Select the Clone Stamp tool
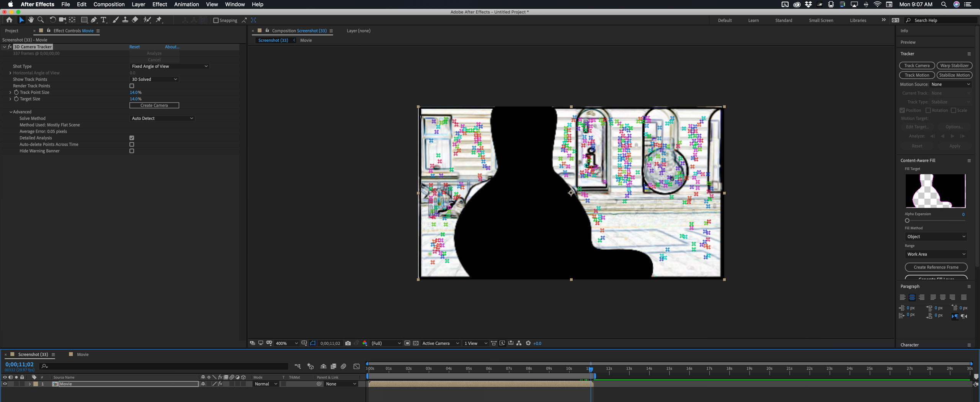The height and width of the screenshot is (402, 980). click(125, 20)
